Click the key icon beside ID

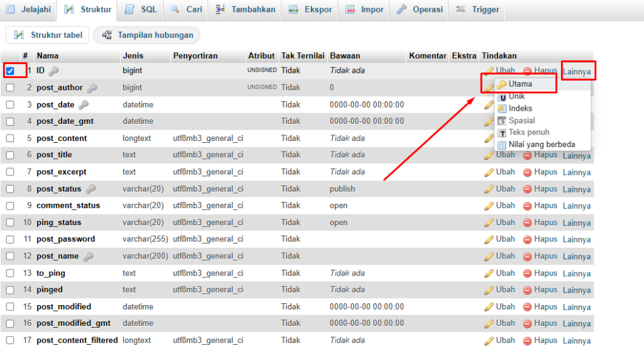pyautogui.click(x=53, y=72)
